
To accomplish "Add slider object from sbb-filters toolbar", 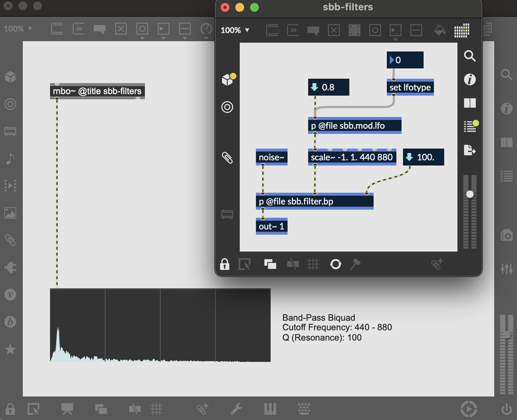I will click(x=416, y=30).
